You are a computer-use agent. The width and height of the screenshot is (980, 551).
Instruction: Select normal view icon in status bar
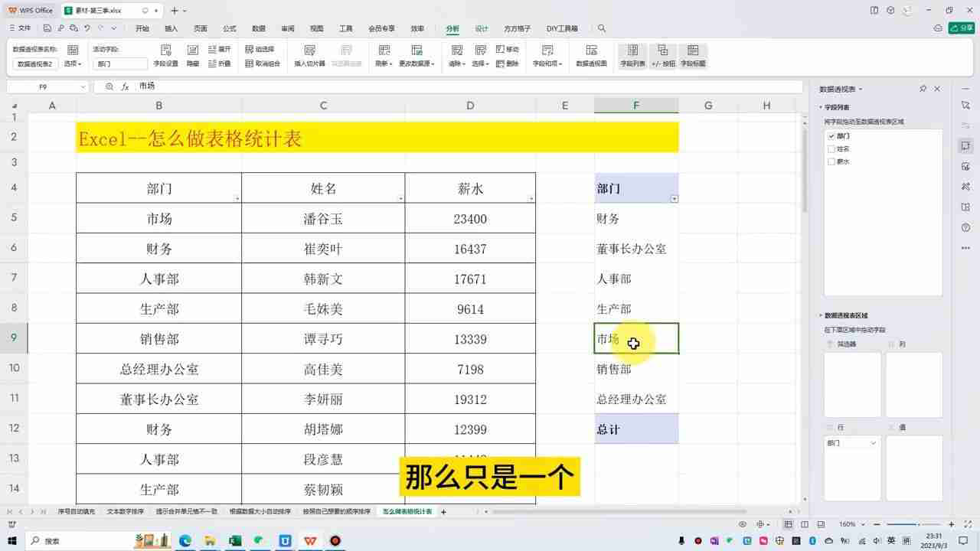(x=788, y=524)
